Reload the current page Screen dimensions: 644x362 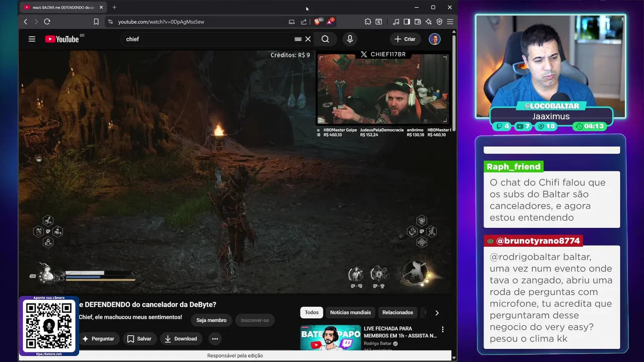[47, 22]
